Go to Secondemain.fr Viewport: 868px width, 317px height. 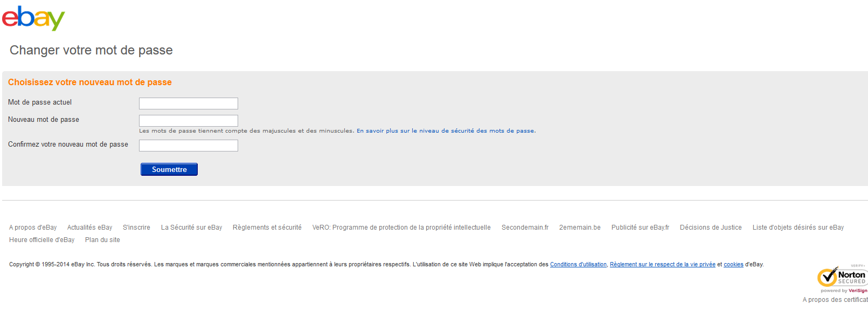(525, 228)
